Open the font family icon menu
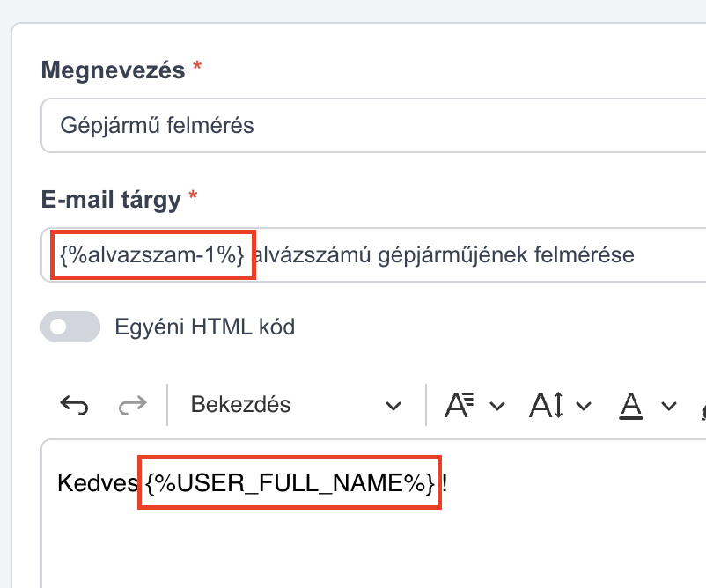706x588 pixels. tap(460, 405)
